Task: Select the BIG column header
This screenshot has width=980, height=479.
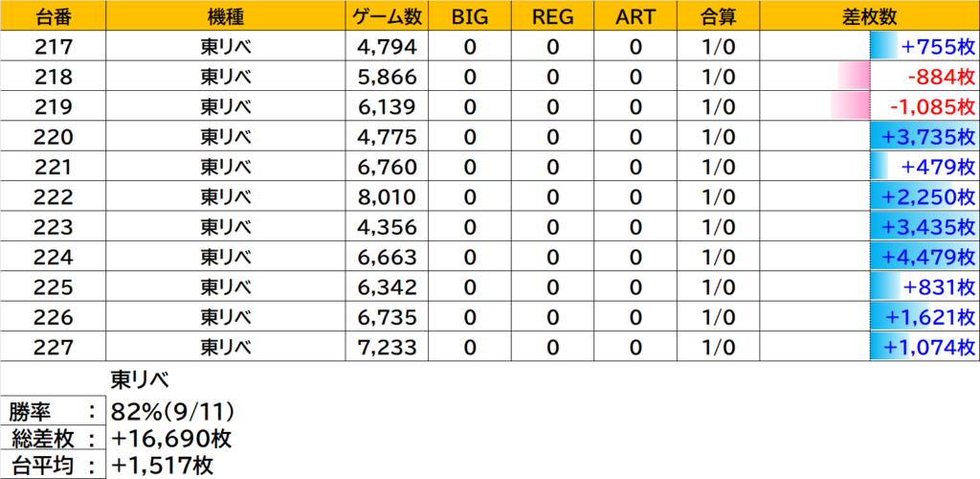Action: click(x=469, y=16)
